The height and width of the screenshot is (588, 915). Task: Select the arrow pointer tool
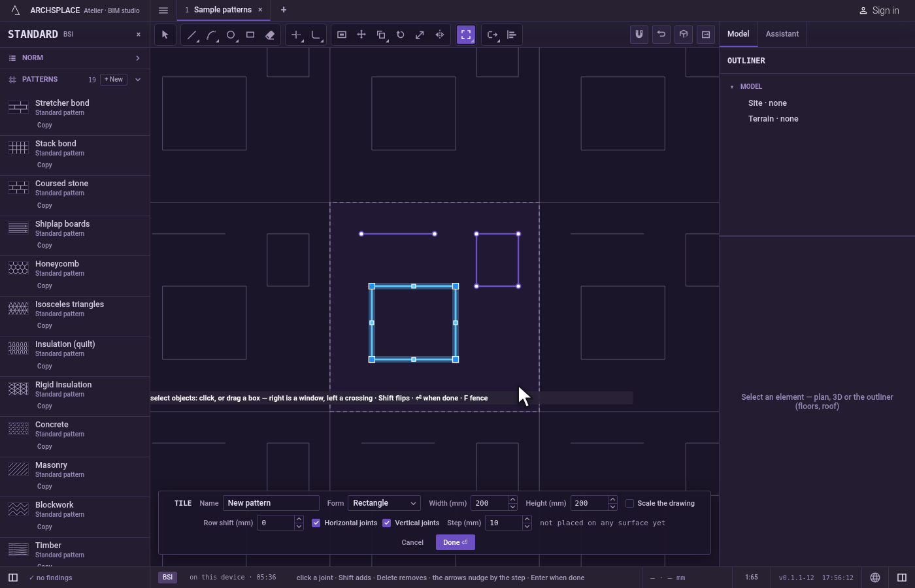[165, 35]
